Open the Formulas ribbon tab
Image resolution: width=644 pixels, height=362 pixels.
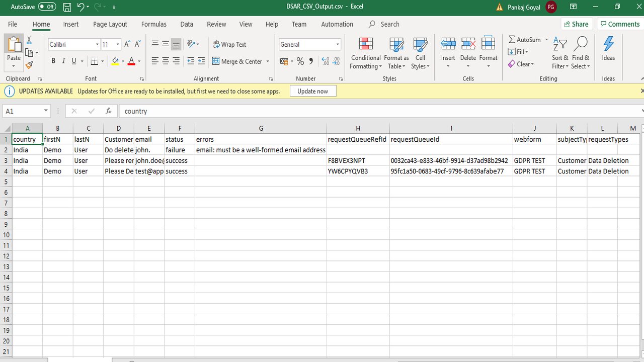[153, 24]
